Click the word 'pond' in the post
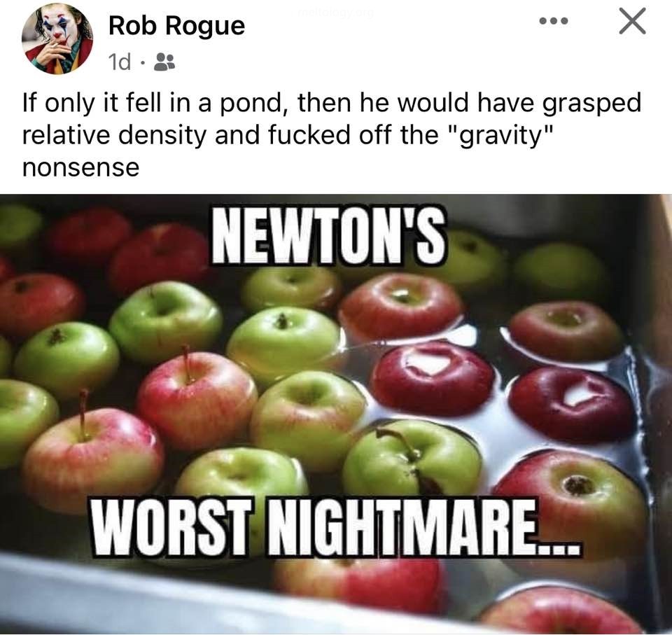Viewport: 672px width, 635px height. (251, 104)
